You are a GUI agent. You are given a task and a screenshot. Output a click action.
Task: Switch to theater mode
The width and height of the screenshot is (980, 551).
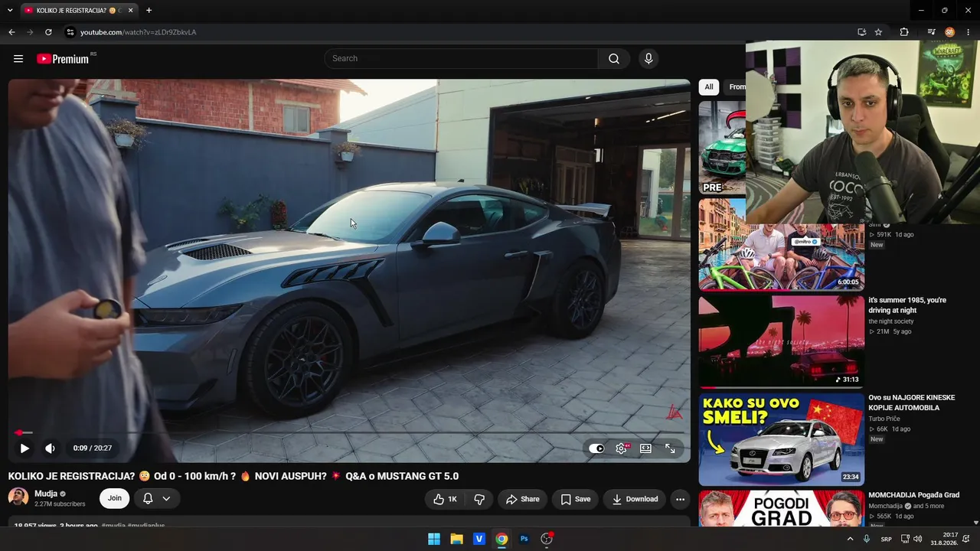[x=645, y=448]
